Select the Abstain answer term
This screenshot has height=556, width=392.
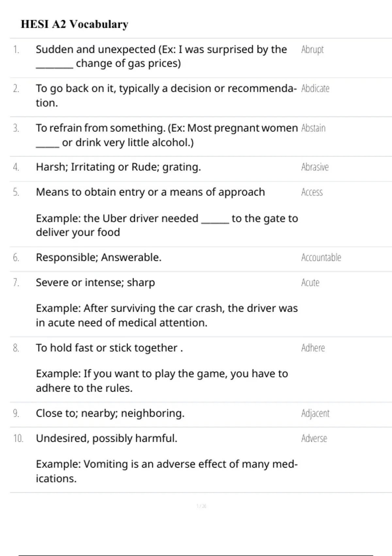pyautogui.click(x=313, y=128)
